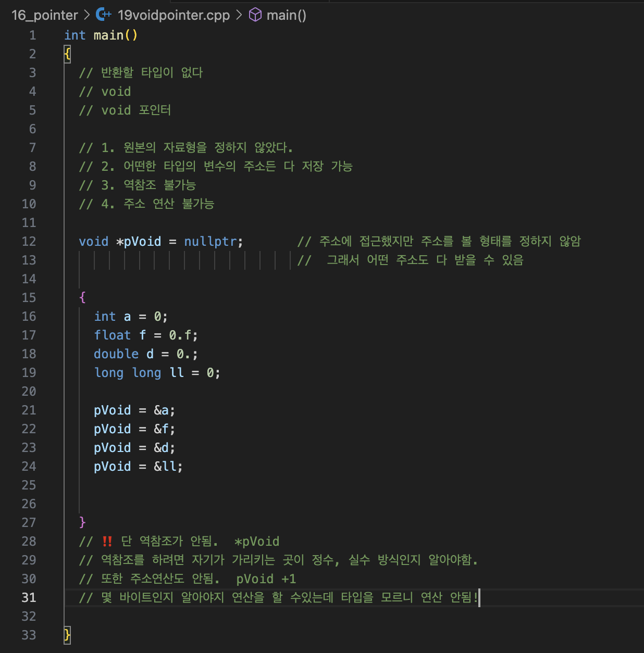
Task: Click 'double d = 0.;' on line 18
Action: coord(146,354)
